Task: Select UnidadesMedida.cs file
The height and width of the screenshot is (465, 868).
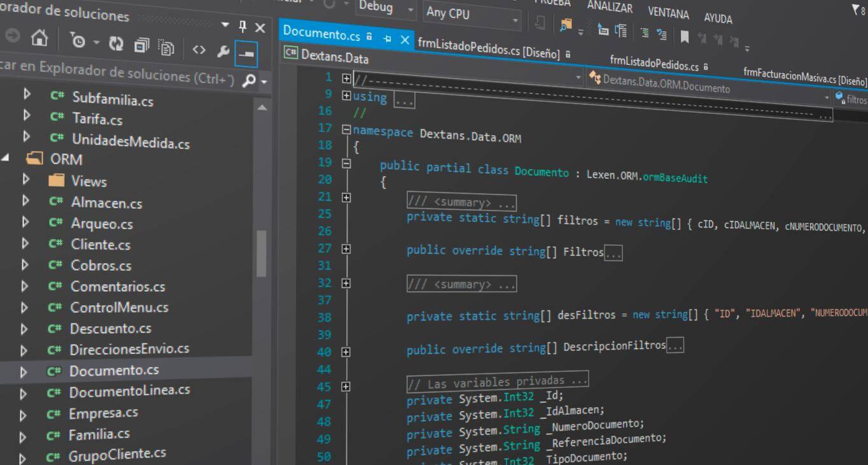Action: click(130, 140)
